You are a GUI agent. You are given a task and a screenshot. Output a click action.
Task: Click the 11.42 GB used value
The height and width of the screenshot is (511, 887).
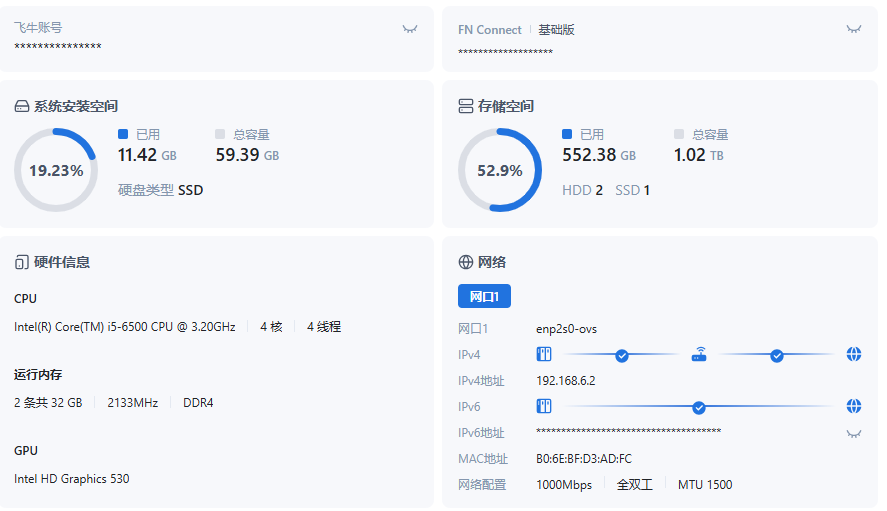coord(147,154)
